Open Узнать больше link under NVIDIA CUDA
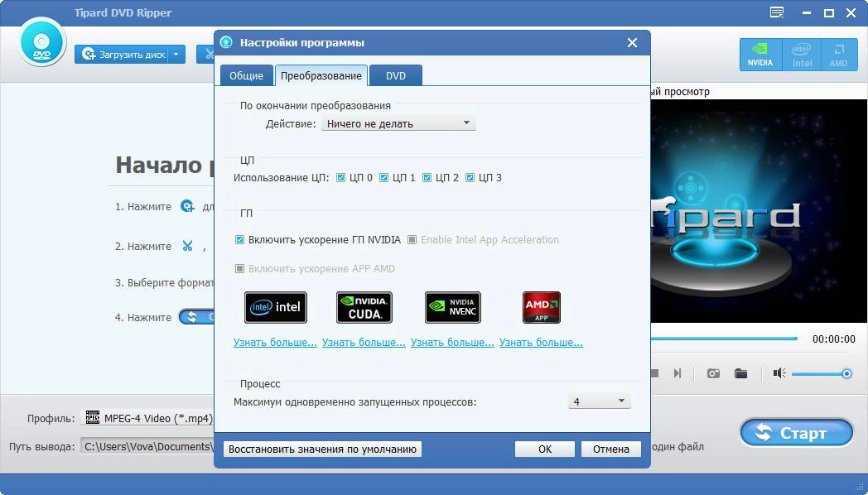 [364, 343]
